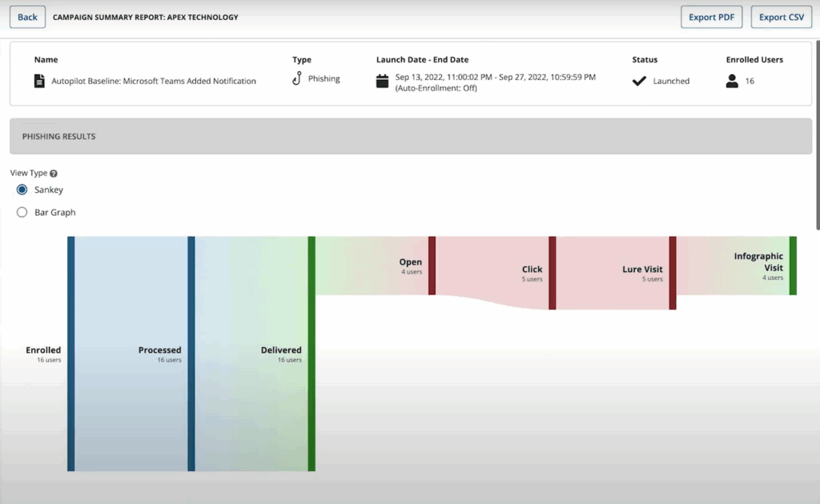Switch to the Bar Graph radio option

(22, 213)
